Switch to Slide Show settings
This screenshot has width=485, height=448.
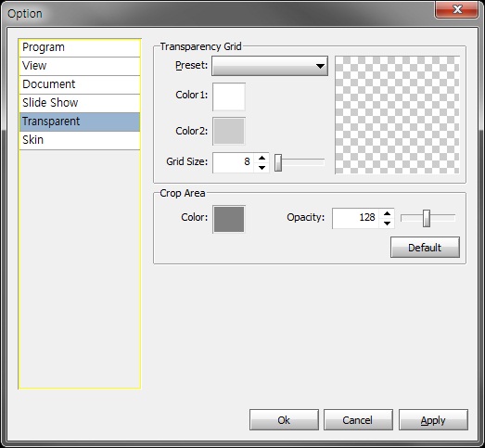(80, 103)
